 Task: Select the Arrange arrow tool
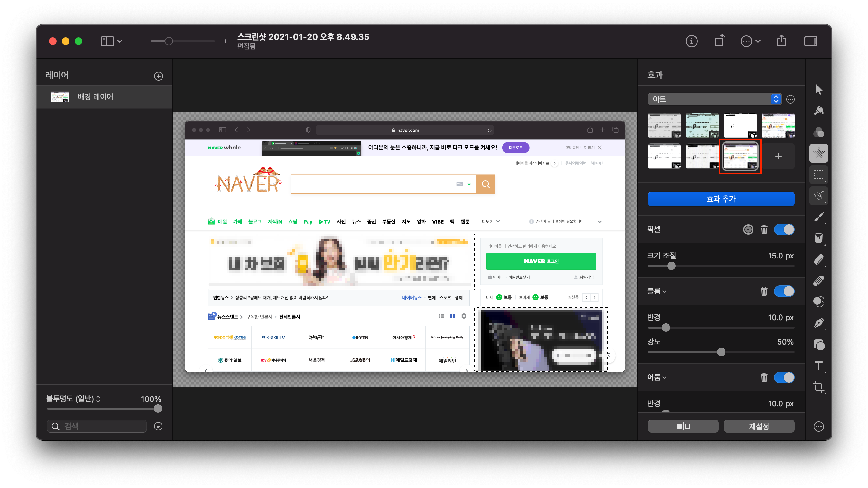(x=818, y=90)
